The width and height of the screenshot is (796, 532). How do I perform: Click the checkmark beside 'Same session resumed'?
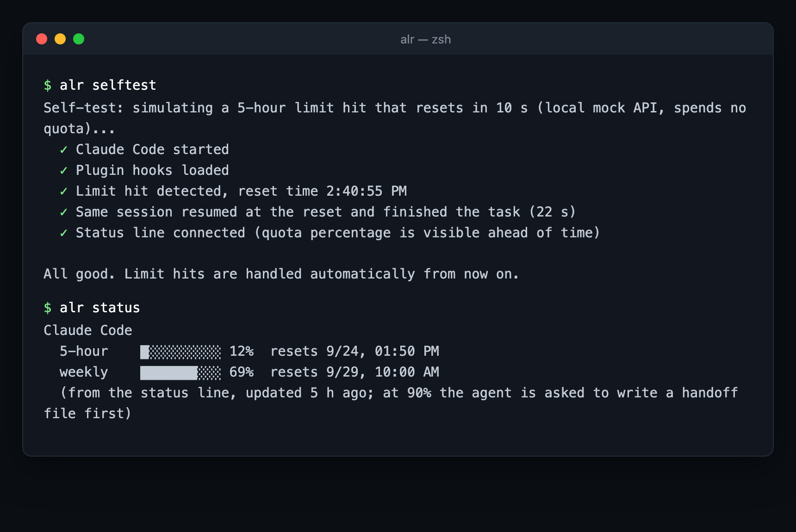pyautogui.click(x=64, y=212)
